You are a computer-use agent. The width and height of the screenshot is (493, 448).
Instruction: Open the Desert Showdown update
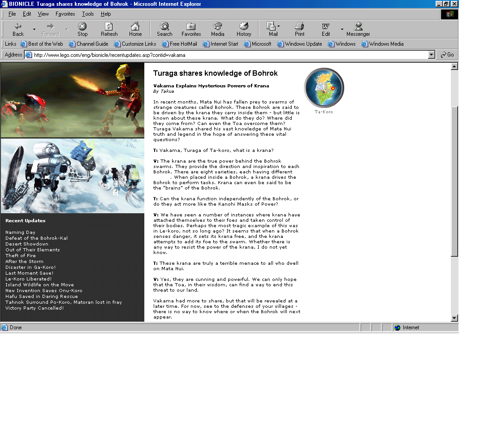27,244
